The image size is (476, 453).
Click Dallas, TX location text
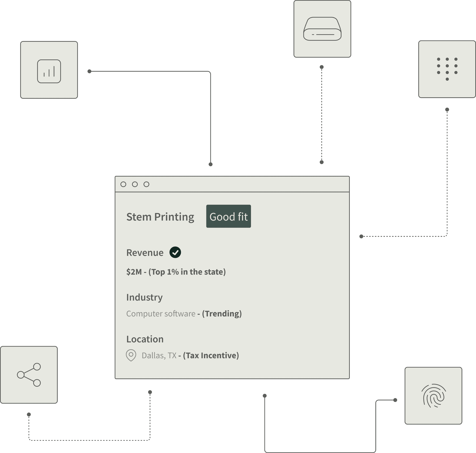click(159, 355)
